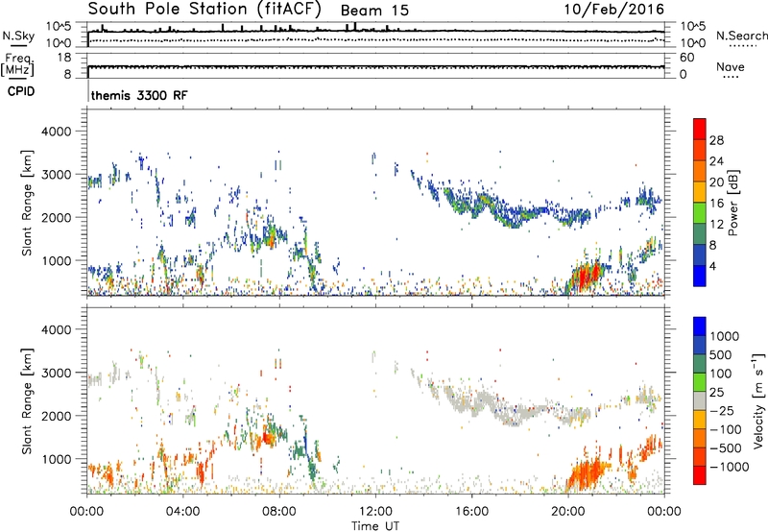Screen dimensions: 768x532
Task: Click the '4' tick on the power colorbar
Action: point(712,266)
